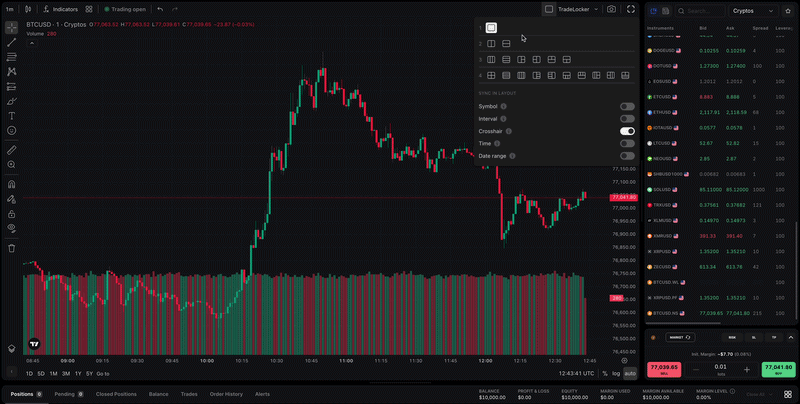Select the crosshair cursor tool
The width and height of the screenshot is (800, 404).
point(11,28)
